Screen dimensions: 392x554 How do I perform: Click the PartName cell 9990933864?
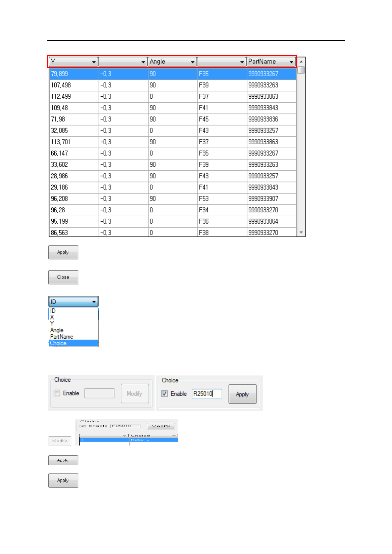[272, 221]
